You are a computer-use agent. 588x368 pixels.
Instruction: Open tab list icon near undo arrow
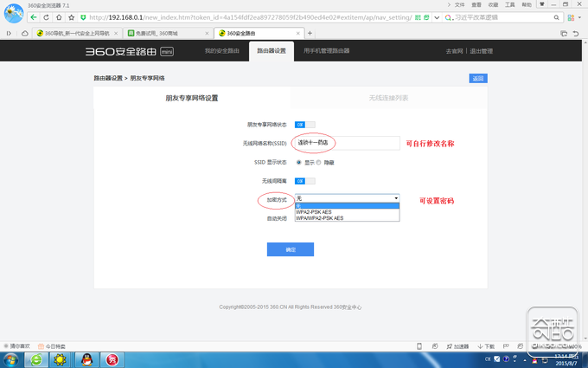click(564, 34)
